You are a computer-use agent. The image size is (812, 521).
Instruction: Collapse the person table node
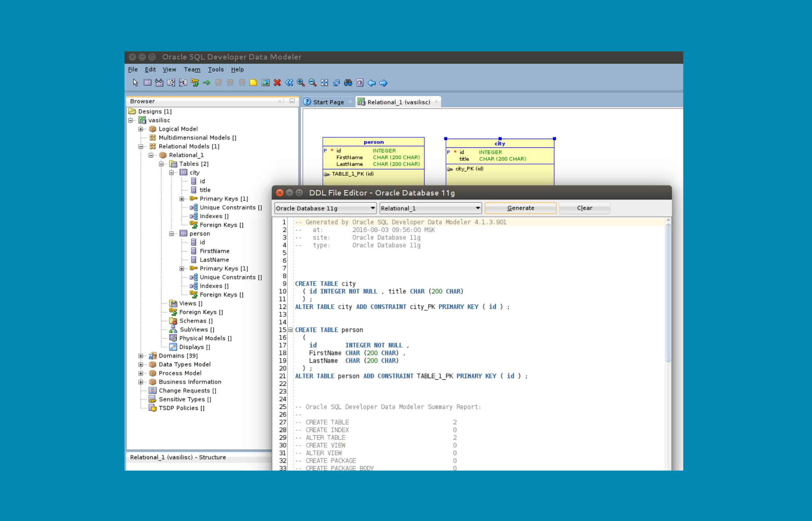click(171, 234)
